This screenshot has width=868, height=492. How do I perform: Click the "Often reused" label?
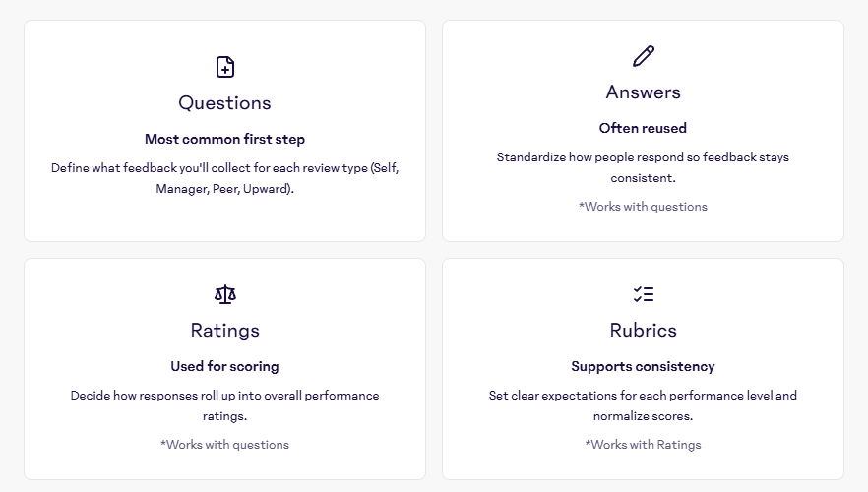click(x=644, y=128)
